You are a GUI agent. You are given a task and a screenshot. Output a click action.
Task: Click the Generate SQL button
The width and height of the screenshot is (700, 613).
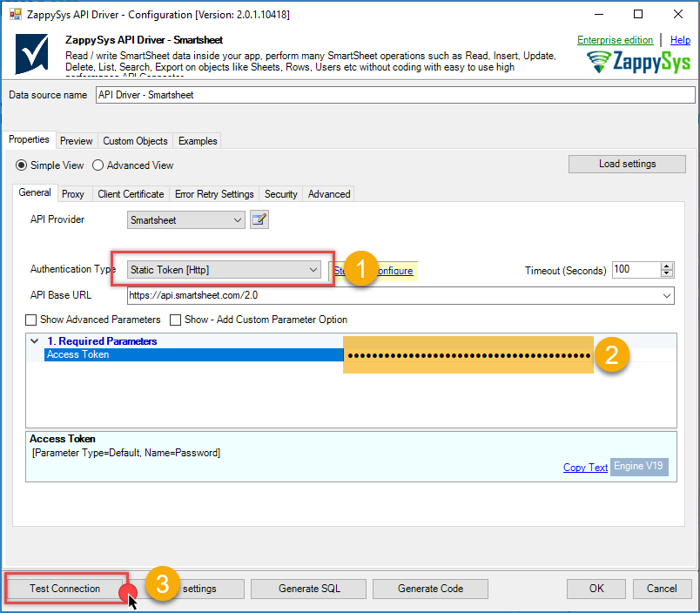pyautogui.click(x=309, y=589)
